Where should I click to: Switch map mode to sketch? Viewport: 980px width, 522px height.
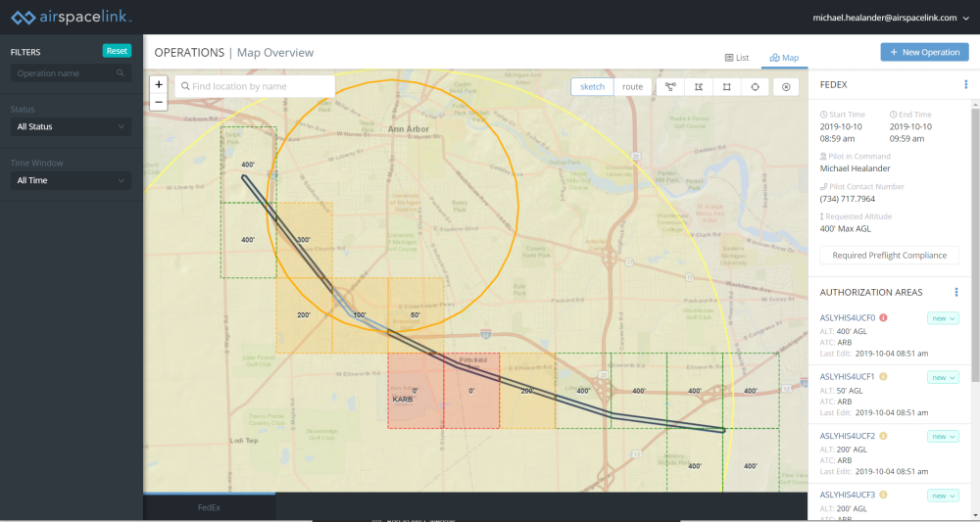pos(593,87)
